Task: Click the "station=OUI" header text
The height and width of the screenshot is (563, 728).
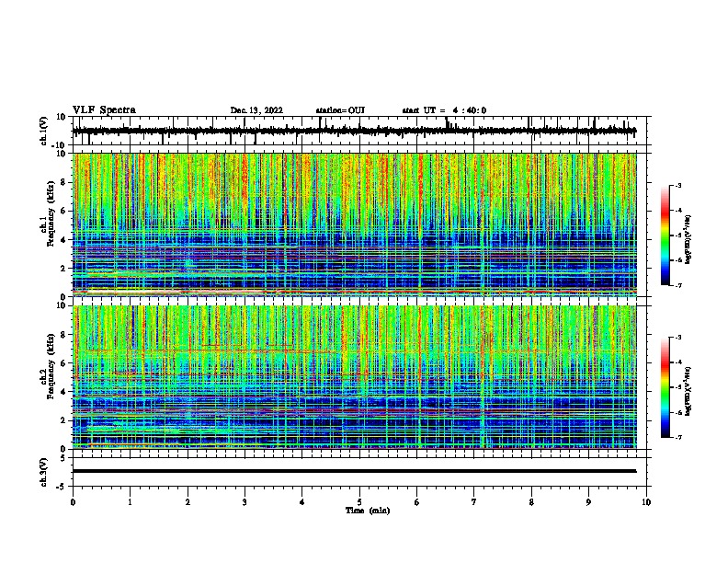Action: (340, 110)
